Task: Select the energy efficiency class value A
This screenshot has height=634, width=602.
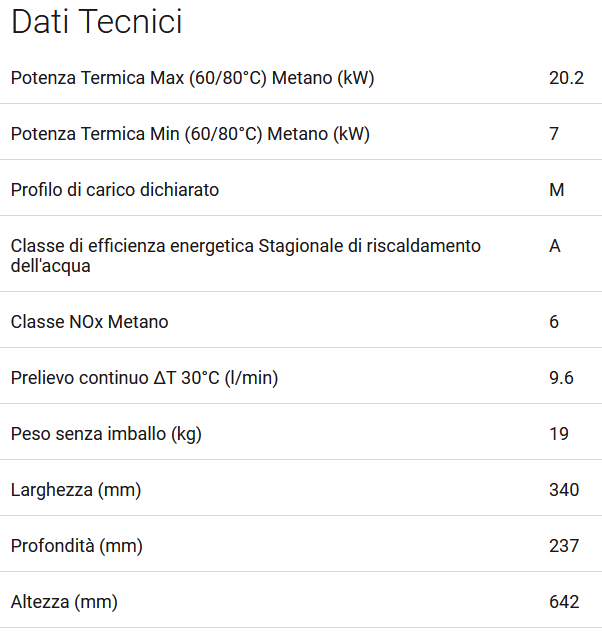Action: (x=555, y=246)
